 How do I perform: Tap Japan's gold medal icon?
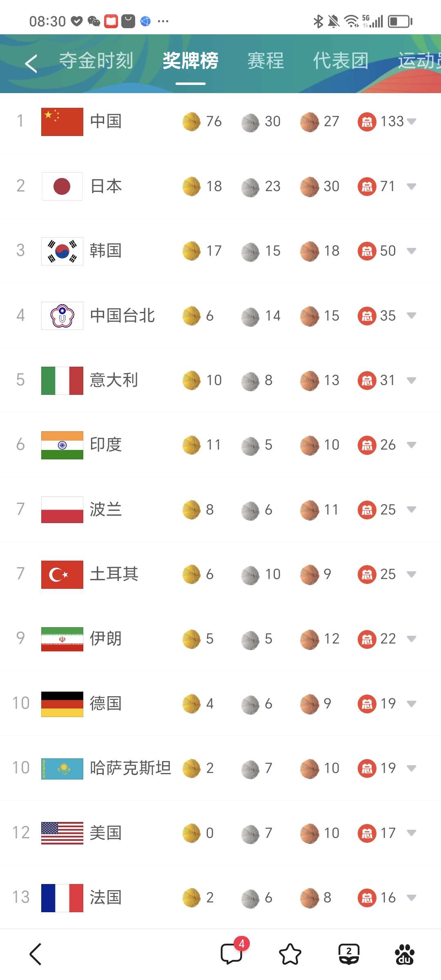tap(192, 187)
